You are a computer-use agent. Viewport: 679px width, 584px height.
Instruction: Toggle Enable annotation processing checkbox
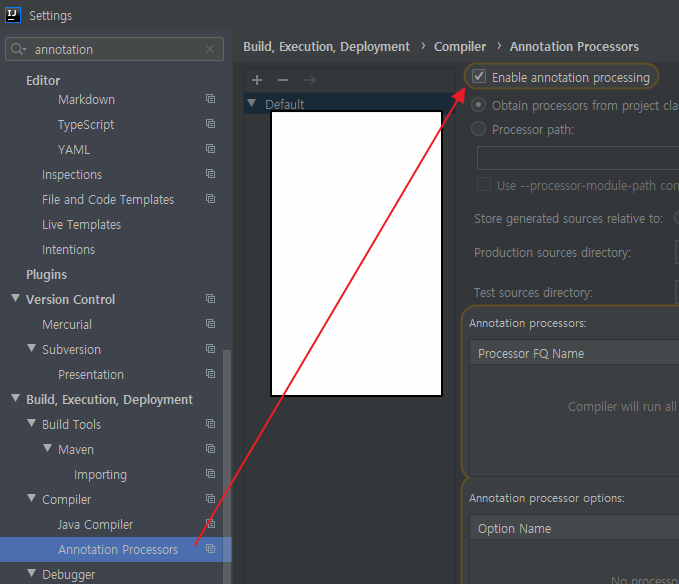(x=479, y=77)
